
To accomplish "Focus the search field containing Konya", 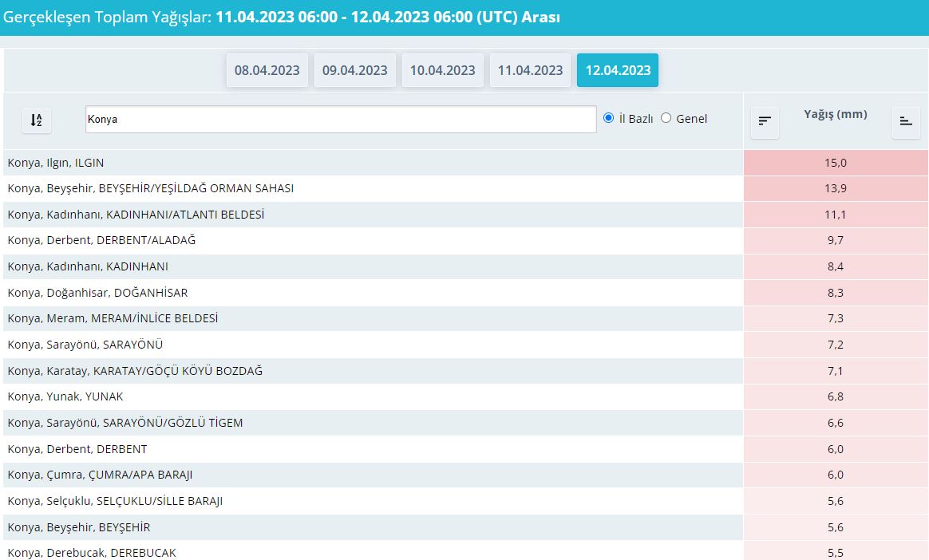I will 340,119.
